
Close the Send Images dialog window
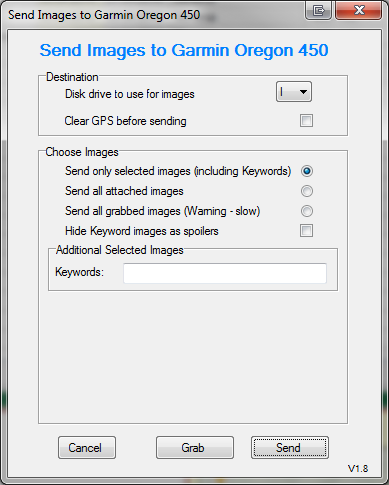(x=359, y=10)
